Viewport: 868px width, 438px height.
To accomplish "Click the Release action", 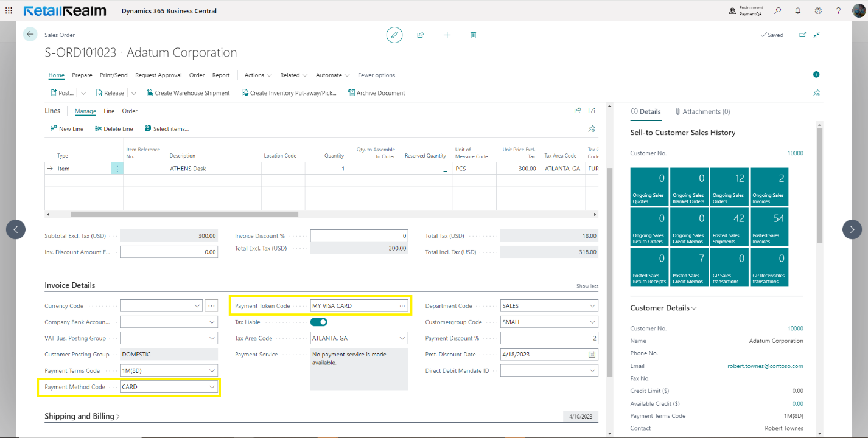I will 110,93.
